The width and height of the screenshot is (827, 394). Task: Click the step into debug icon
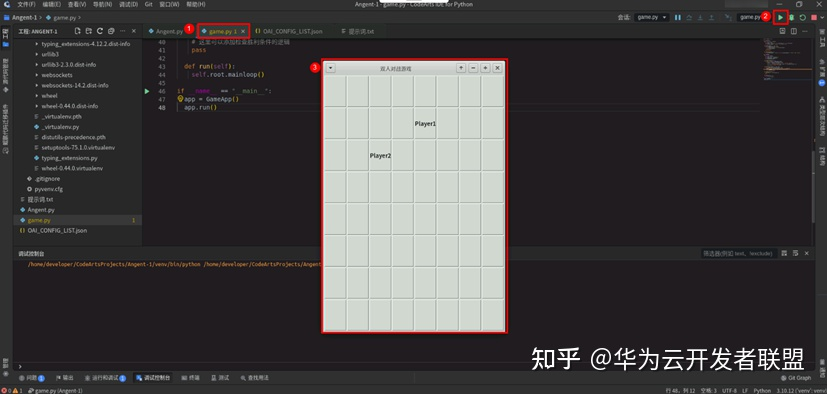700,17
